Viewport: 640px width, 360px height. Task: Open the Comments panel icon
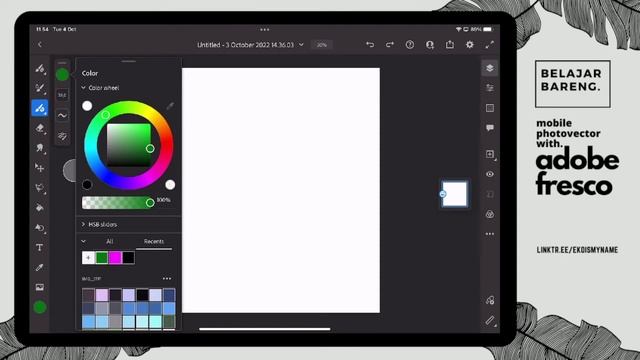click(x=490, y=128)
